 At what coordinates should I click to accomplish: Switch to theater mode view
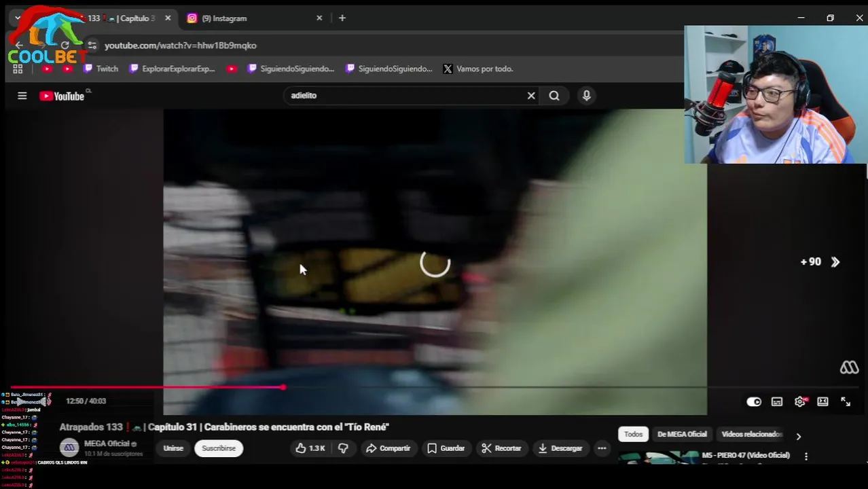click(x=822, y=401)
